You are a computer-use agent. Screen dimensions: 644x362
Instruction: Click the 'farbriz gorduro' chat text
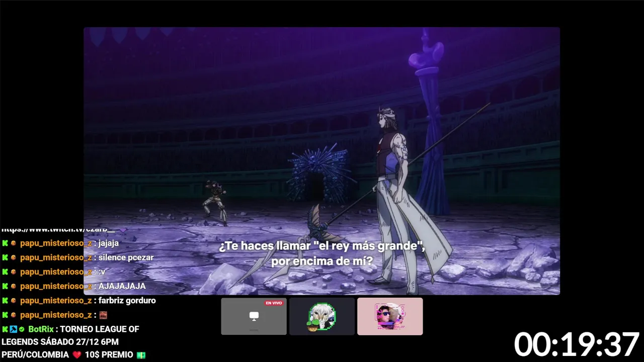(127, 301)
